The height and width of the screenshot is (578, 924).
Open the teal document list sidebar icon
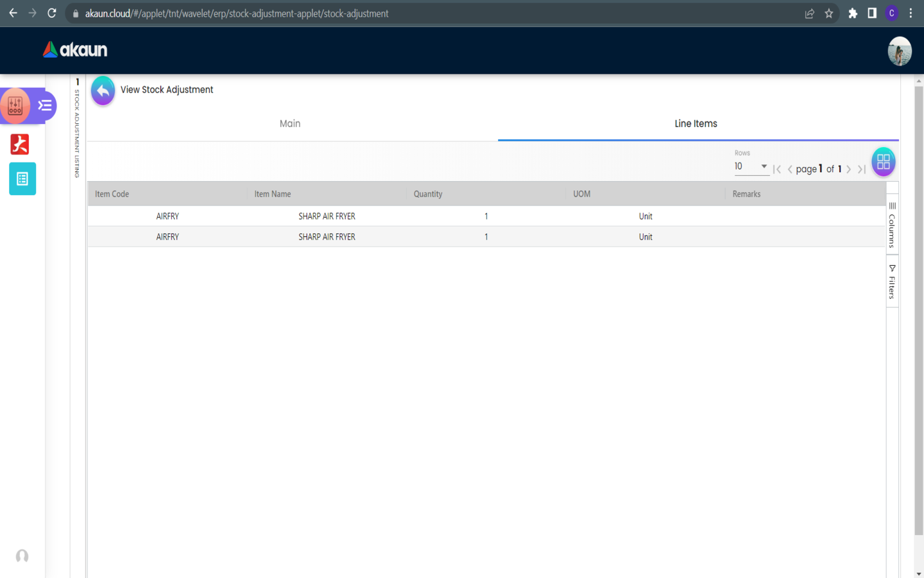pyautogui.click(x=22, y=179)
